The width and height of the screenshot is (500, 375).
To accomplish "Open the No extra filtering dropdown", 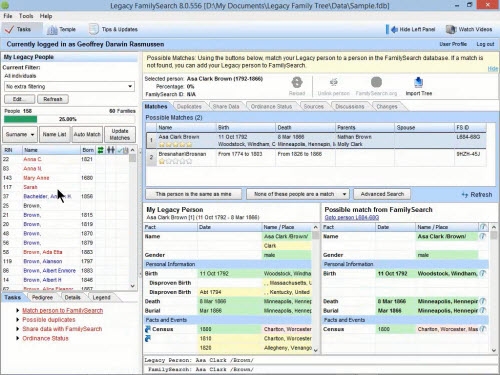I will (x=69, y=86).
